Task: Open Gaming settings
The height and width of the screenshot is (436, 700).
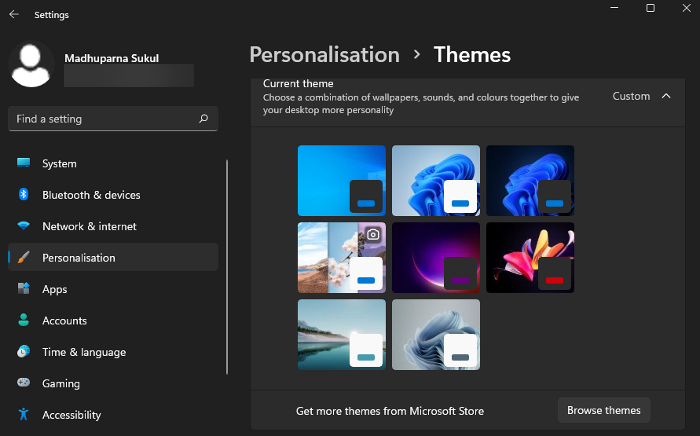Action: point(113,383)
